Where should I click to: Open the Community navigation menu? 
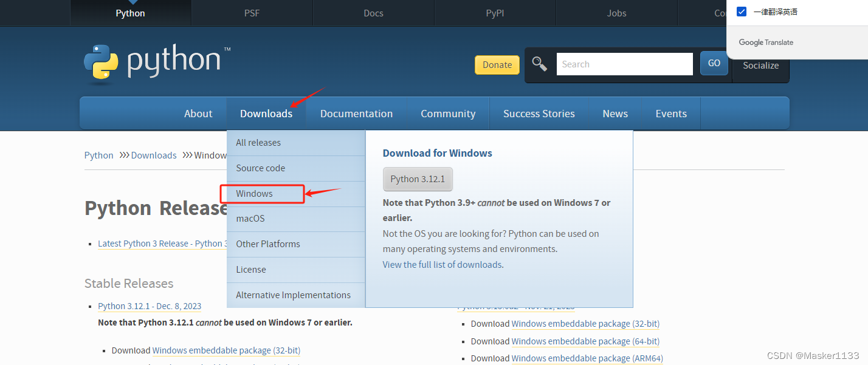click(448, 114)
